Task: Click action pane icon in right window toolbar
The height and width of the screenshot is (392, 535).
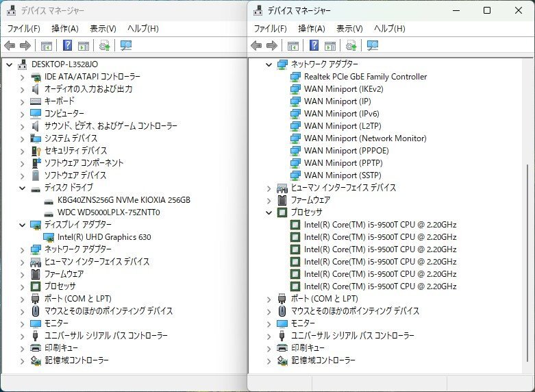Action: (x=330, y=45)
